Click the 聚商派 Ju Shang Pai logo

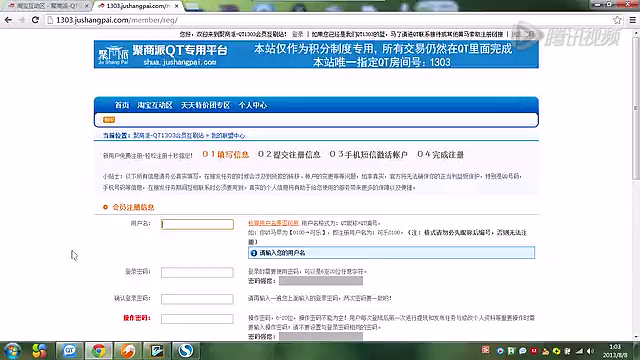113,55
